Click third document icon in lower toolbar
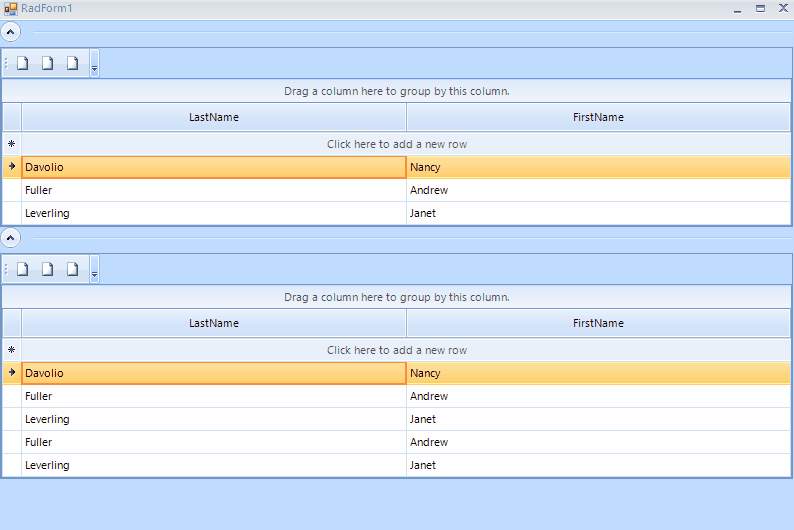The height and width of the screenshot is (530, 794). click(x=72, y=269)
